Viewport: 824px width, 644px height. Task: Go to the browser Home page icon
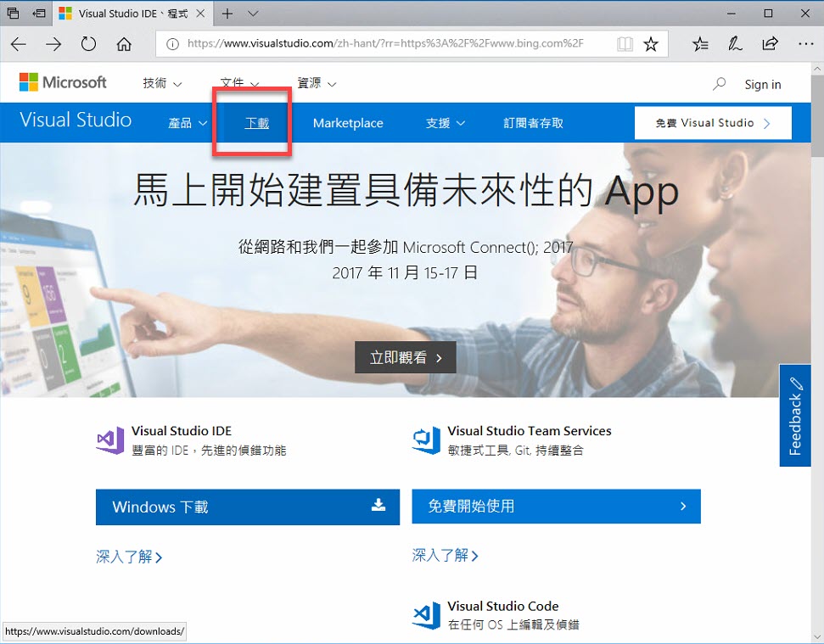tap(124, 44)
